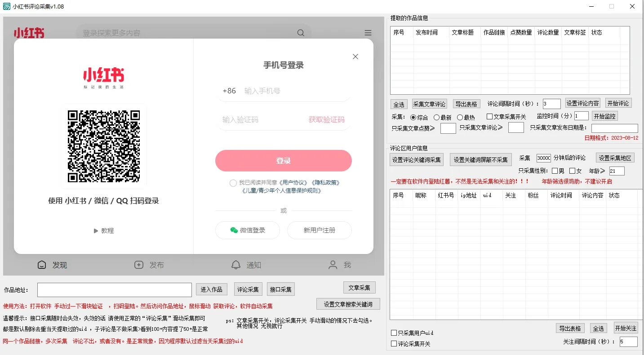Click the 评论采集 button
644x355 pixels.
249,289
